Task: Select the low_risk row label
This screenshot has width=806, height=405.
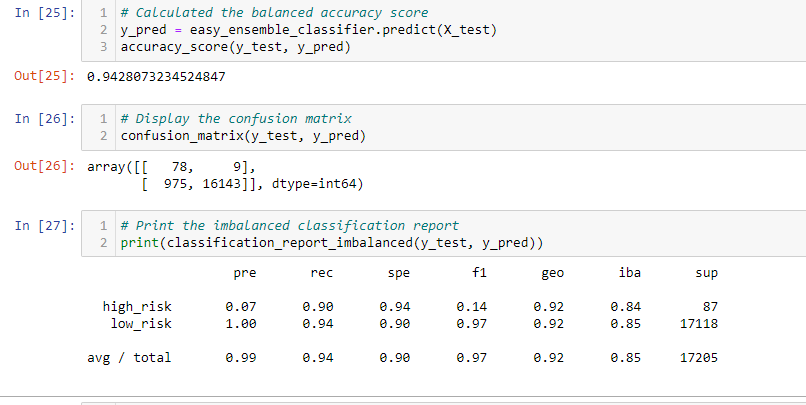Action: 141,324
